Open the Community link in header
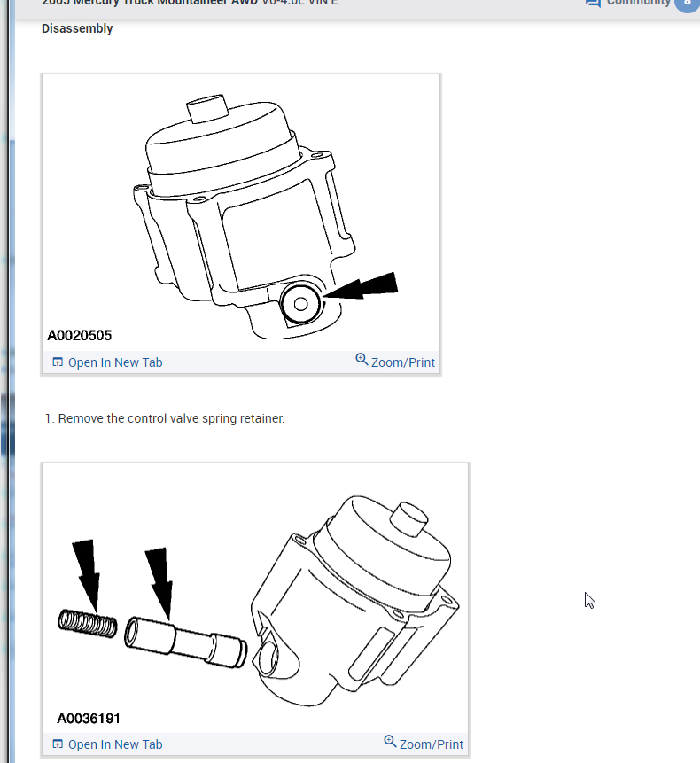This screenshot has height=763, width=700. point(638,3)
